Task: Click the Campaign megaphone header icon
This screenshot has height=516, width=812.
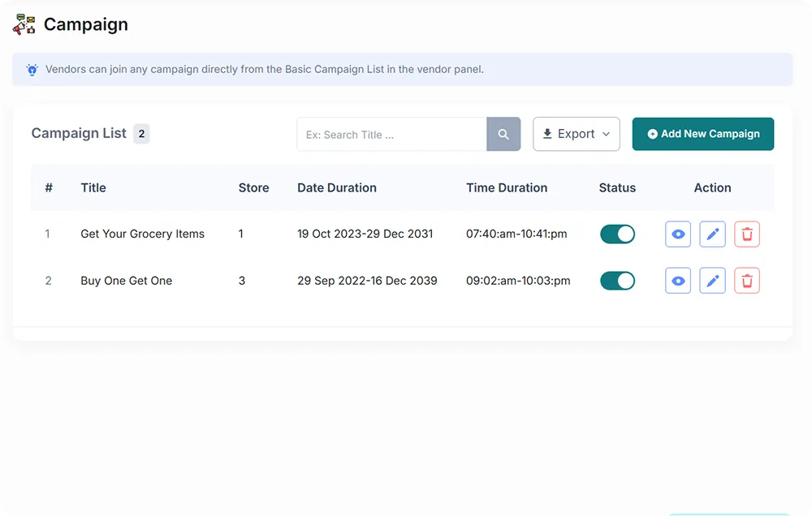Action: (24, 24)
